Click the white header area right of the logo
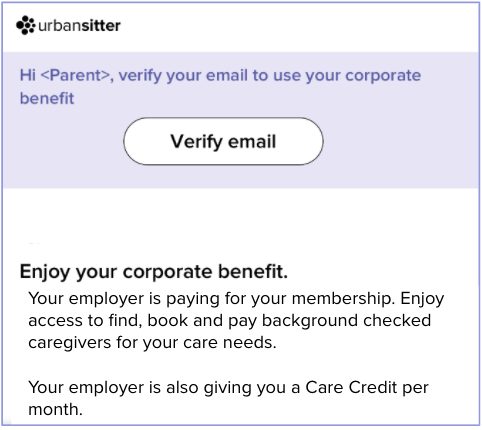The height and width of the screenshot is (430, 482). tap(300, 27)
